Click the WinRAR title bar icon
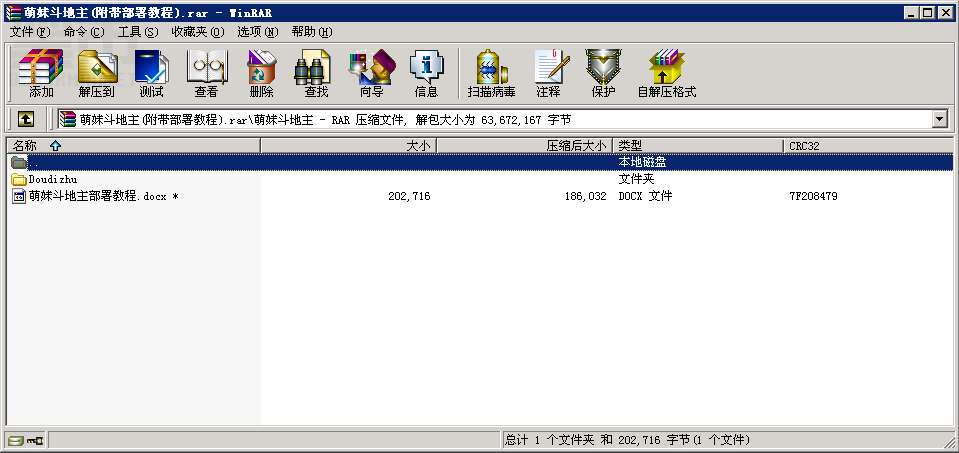This screenshot has height=453, width=959. [13, 12]
